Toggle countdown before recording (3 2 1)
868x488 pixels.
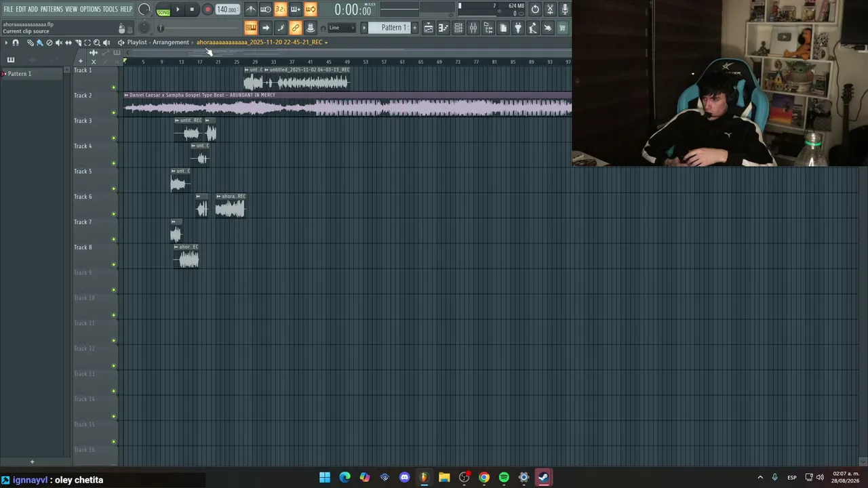click(x=281, y=9)
